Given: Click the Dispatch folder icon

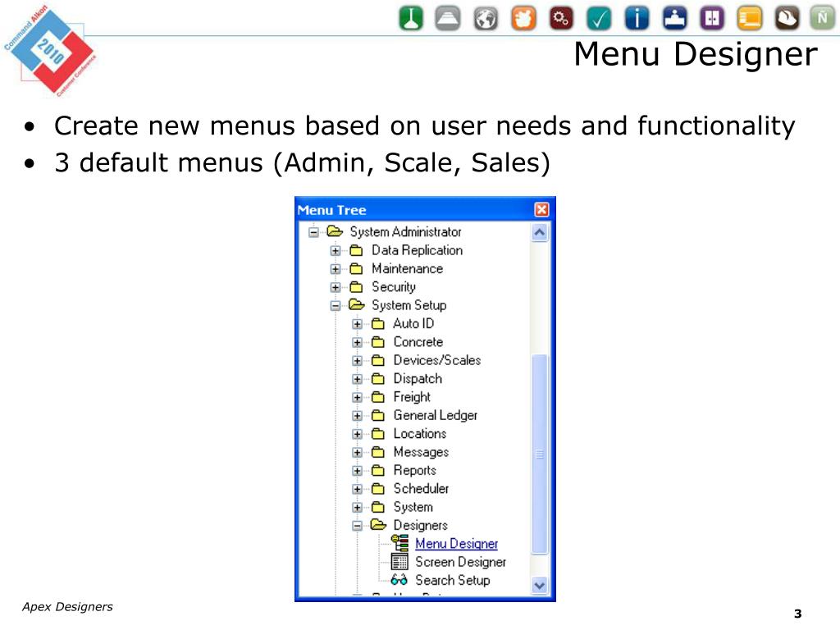Looking at the screenshot, I should point(377,379).
